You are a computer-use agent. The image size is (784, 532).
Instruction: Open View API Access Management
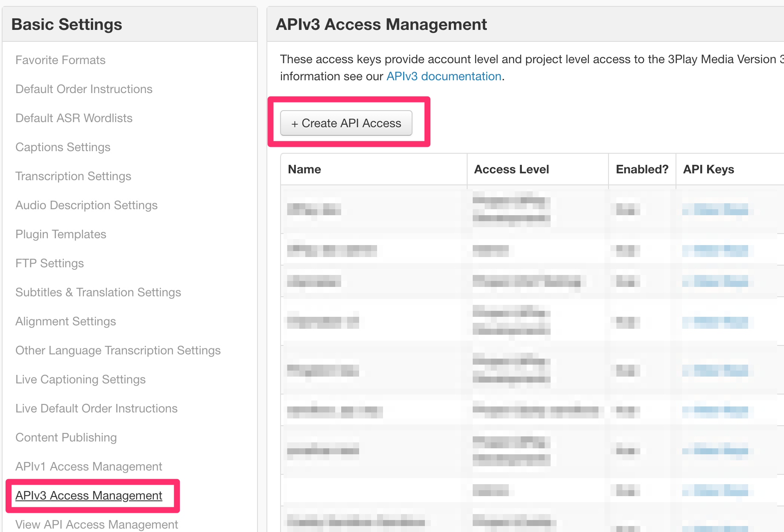pyautogui.click(x=97, y=525)
